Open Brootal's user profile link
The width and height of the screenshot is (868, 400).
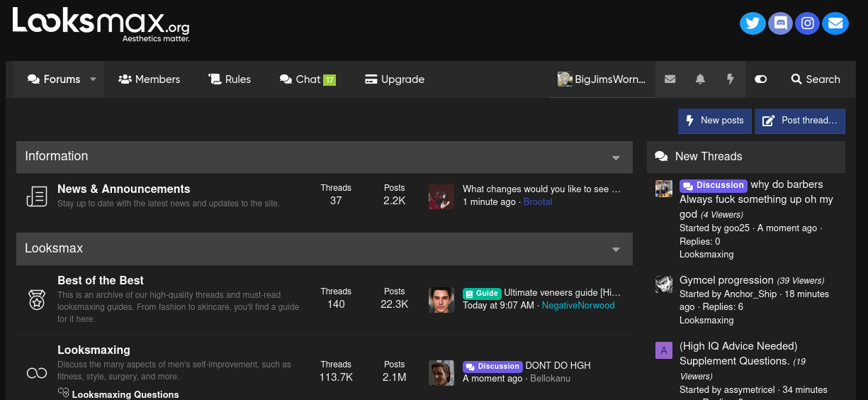538,202
